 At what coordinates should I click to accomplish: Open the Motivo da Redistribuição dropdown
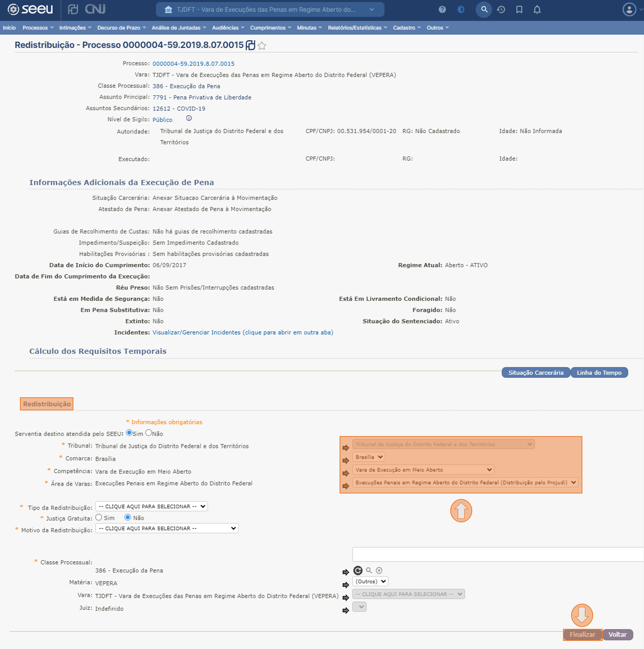167,528
